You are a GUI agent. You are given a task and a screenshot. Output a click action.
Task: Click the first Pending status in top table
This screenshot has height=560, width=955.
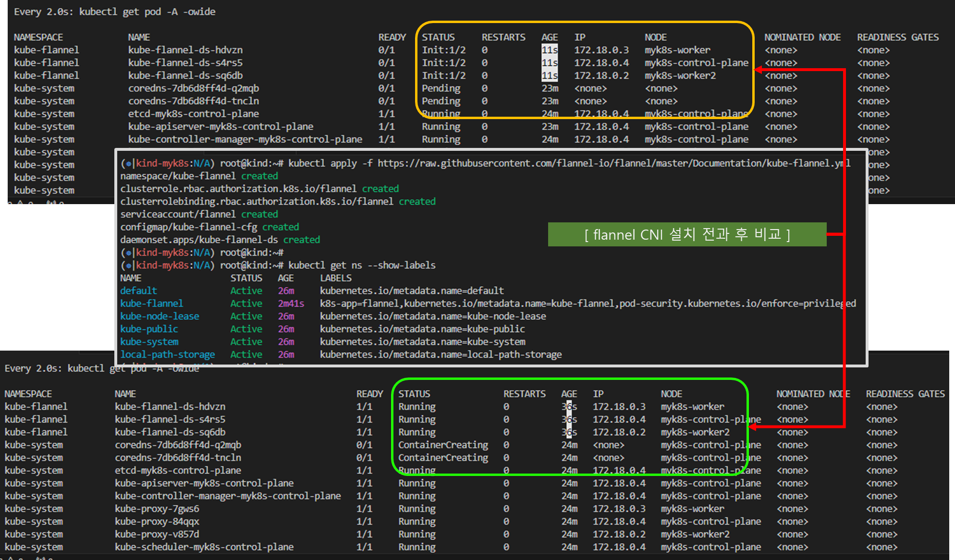441,88
